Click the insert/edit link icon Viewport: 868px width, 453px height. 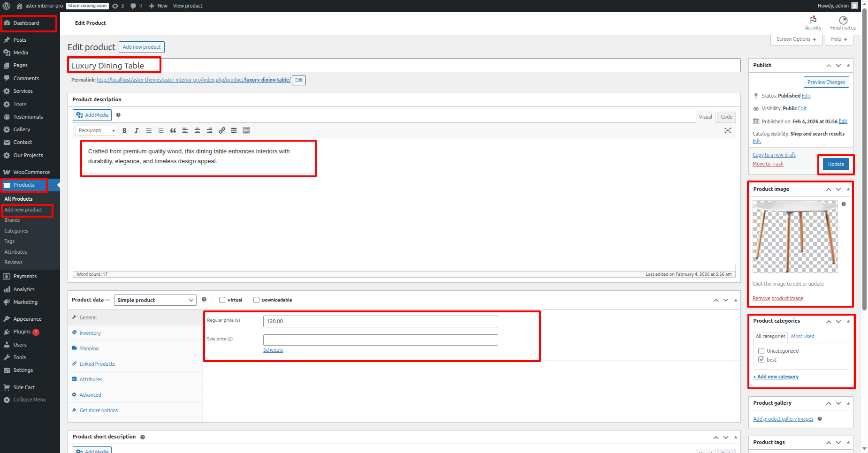pos(222,131)
